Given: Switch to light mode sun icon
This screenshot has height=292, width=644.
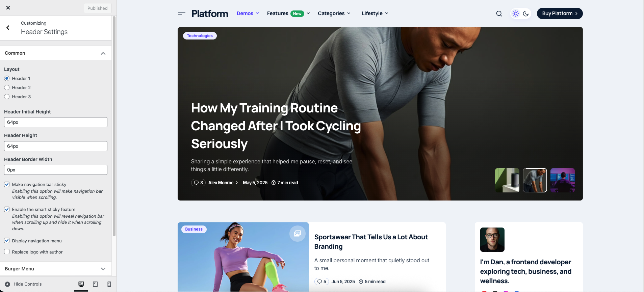Looking at the screenshot, I should pos(515,14).
